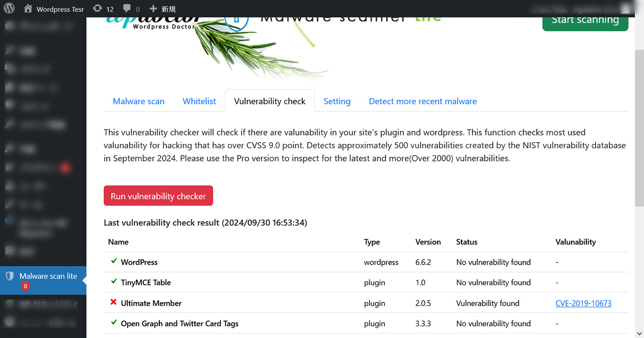Click the updates icon showing 12
This screenshot has height=338, width=644.
click(x=103, y=9)
